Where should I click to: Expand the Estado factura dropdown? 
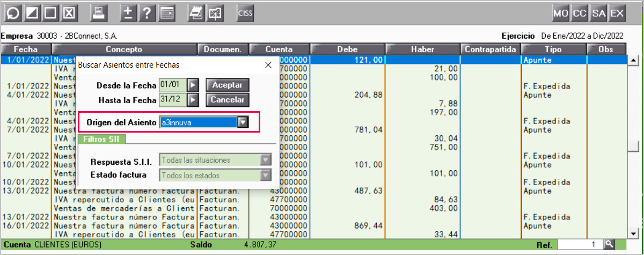(x=265, y=175)
